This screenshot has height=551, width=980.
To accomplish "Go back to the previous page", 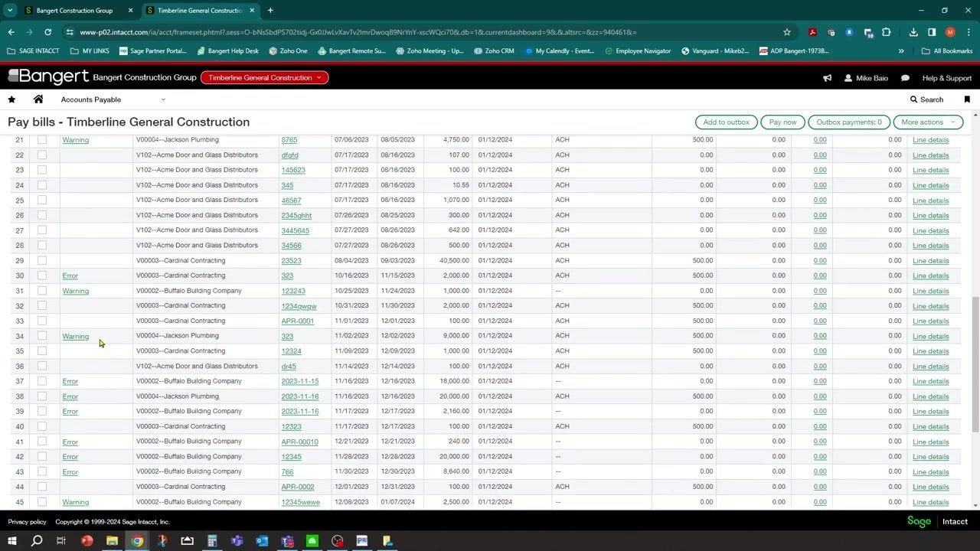I will 11,32.
